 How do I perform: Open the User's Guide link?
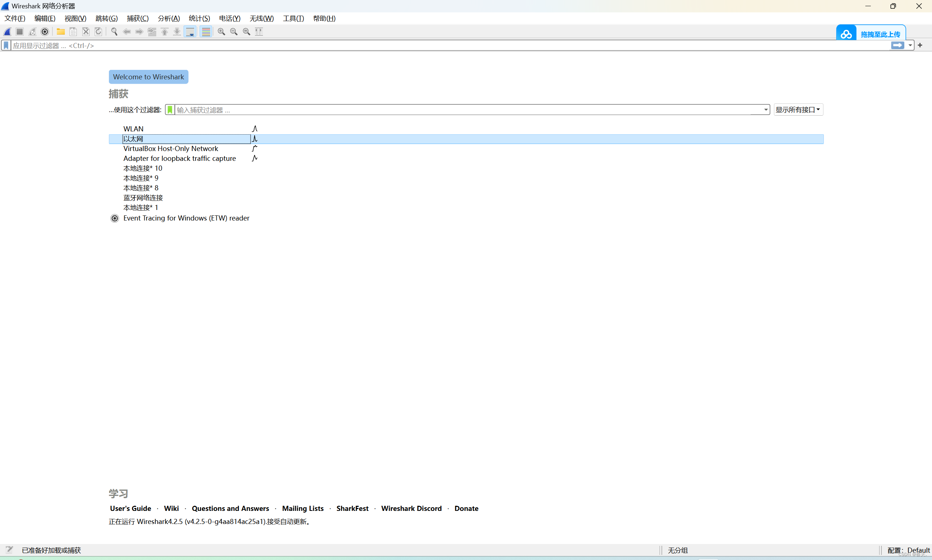(130, 508)
